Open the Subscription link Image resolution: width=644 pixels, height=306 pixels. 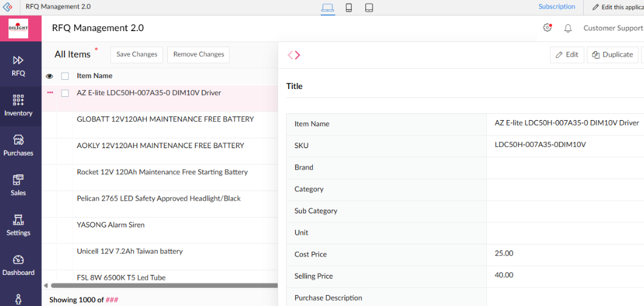[x=556, y=7]
